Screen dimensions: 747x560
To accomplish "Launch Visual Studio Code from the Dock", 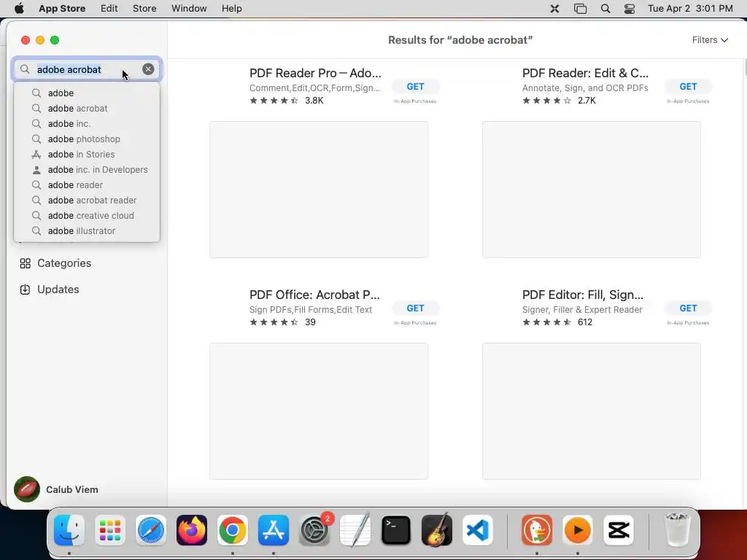I will pyautogui.click(x=478, y=530).
